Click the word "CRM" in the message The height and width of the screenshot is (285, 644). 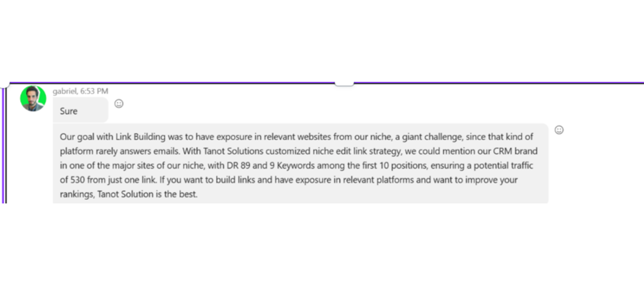[x=502, y=151]
